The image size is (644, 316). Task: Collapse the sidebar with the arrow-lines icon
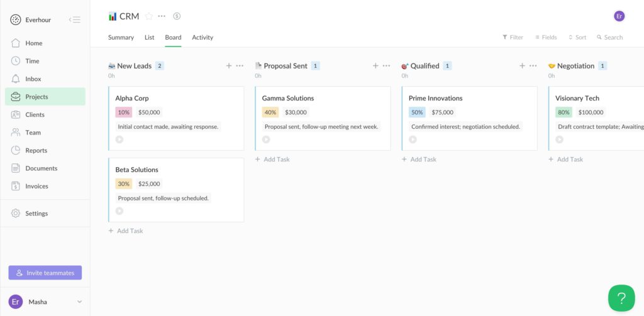(x=75, y=19)
